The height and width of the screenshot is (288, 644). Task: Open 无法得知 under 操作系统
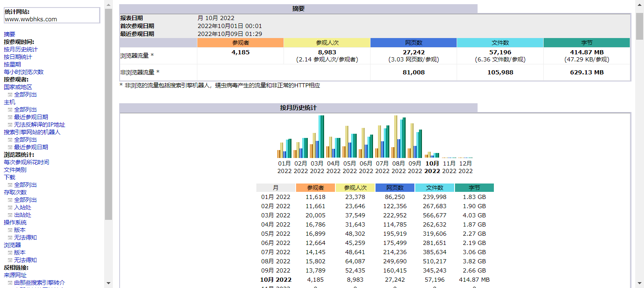point(26,237)
